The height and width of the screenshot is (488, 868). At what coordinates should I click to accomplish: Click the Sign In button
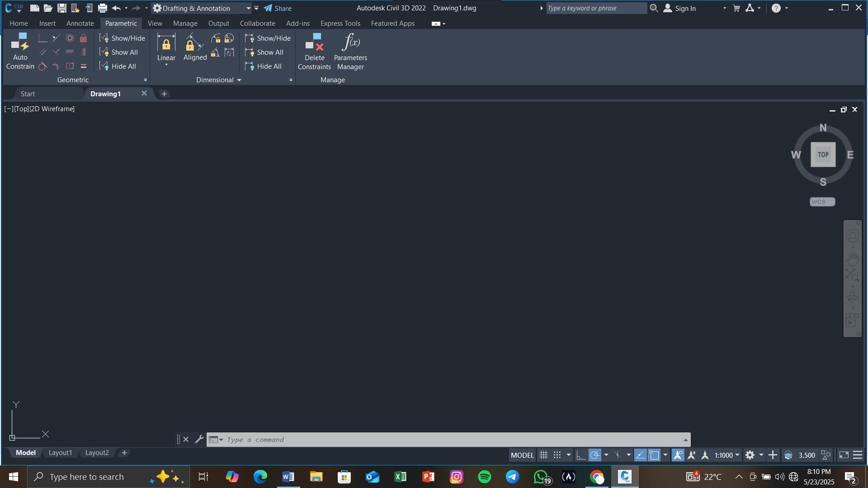679,8
